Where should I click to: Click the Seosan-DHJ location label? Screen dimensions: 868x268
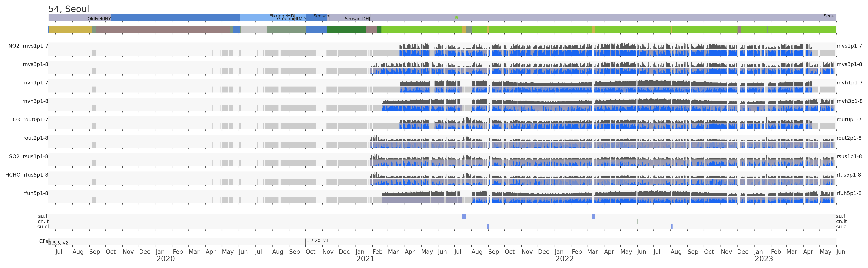tap(357, 19)
